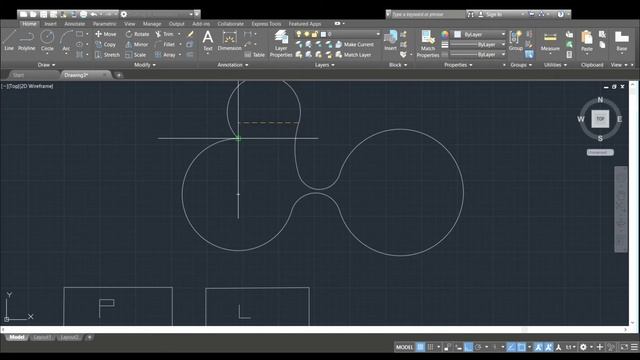
Task: Expand the Layers panel
Action: 324,65
